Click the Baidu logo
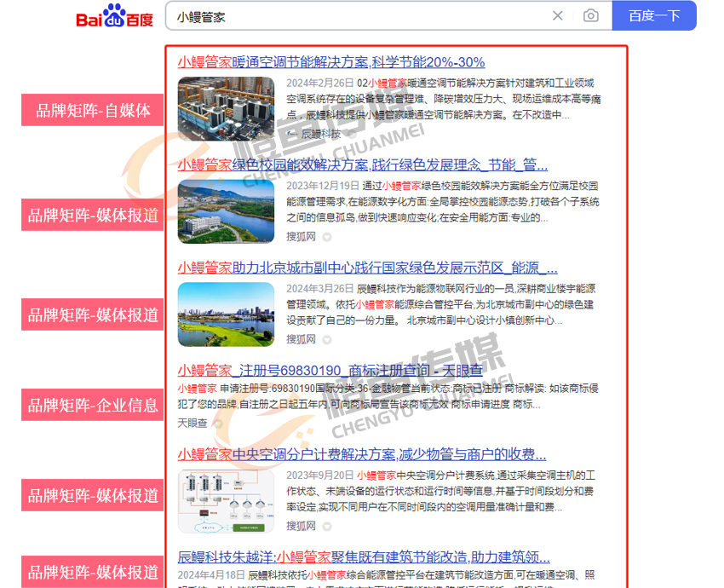724x588 pixels. (x=114, y=15)
